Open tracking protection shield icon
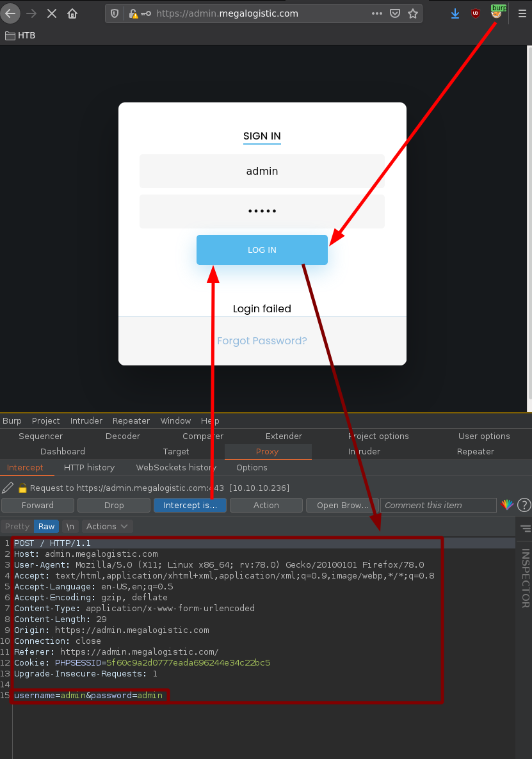The width and height of the screenshot is (532, 759). pos(115,13)
